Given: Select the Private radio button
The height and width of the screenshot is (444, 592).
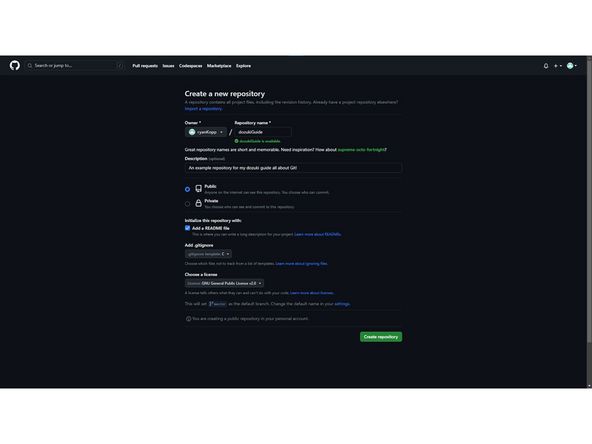Looking at the screenshot, I should [187, 204].
